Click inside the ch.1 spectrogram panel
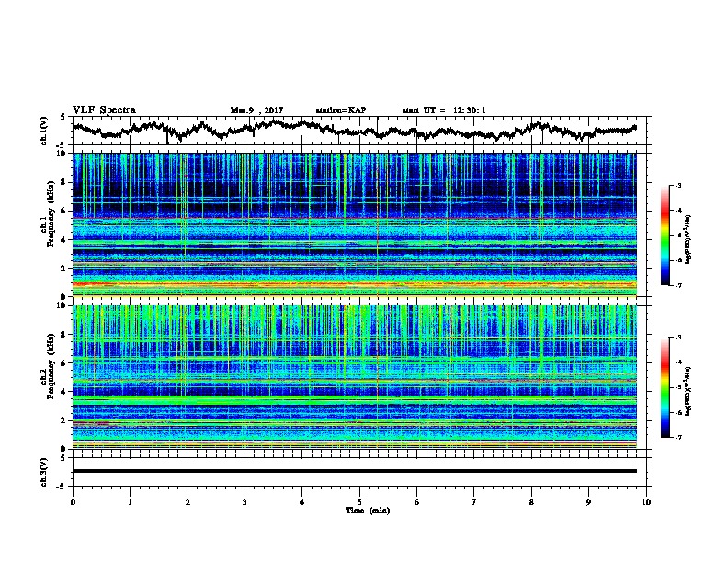Viewport: 728px width, 563px height. pyautogui.click(x=354, y=224)
